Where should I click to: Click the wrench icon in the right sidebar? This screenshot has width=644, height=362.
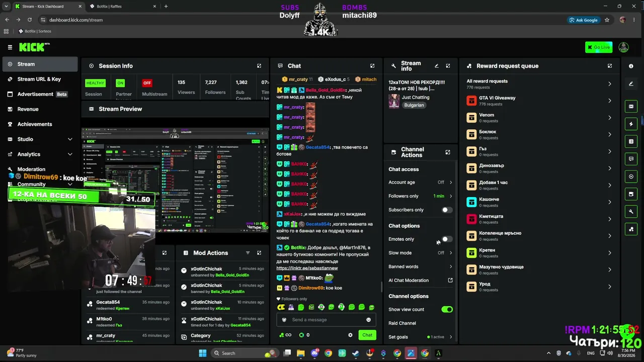pyautogui.click(x=631, y=212)
